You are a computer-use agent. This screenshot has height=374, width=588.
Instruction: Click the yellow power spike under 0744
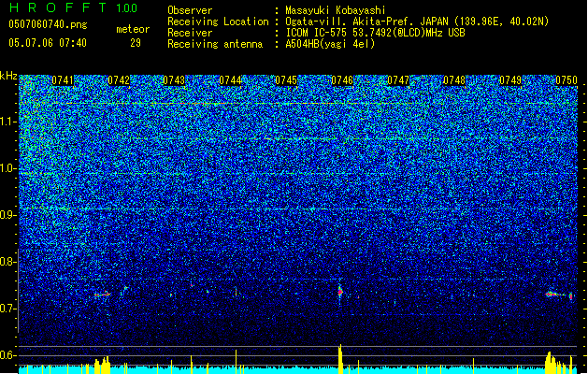coord(236,361)
